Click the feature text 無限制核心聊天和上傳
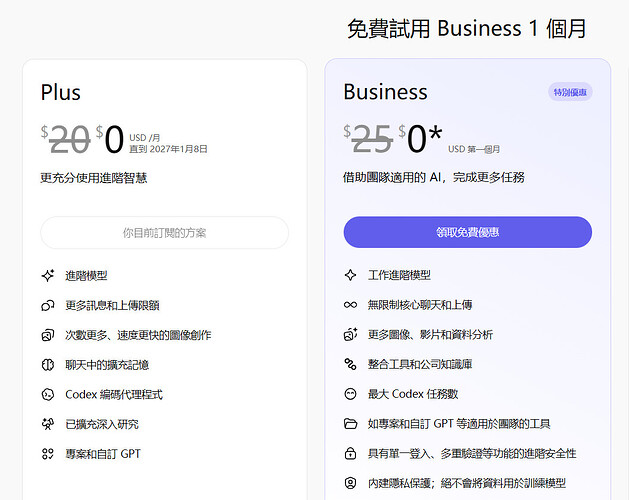 [420, 305]
